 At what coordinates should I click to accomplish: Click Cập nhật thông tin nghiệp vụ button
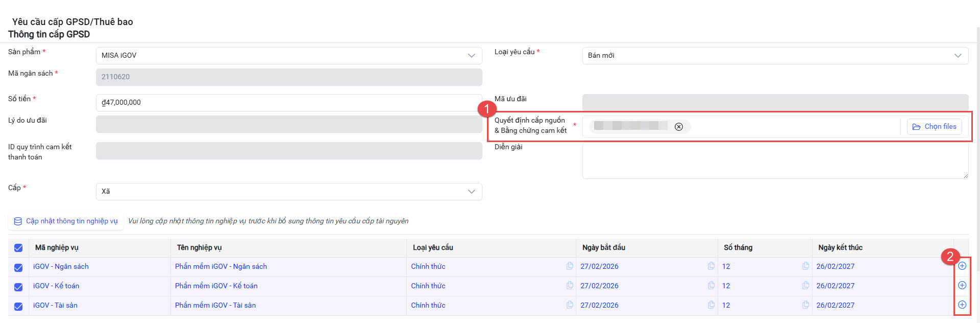tap(66, 221)
